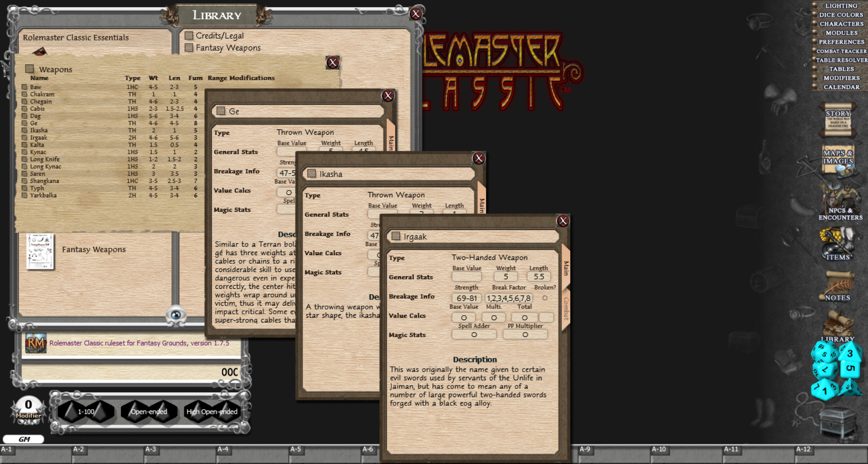Image resolution: width=868 pixels, height=464 pixels.
Task: Open the Yarkbalka weapon row link
Action: point(24,195)
